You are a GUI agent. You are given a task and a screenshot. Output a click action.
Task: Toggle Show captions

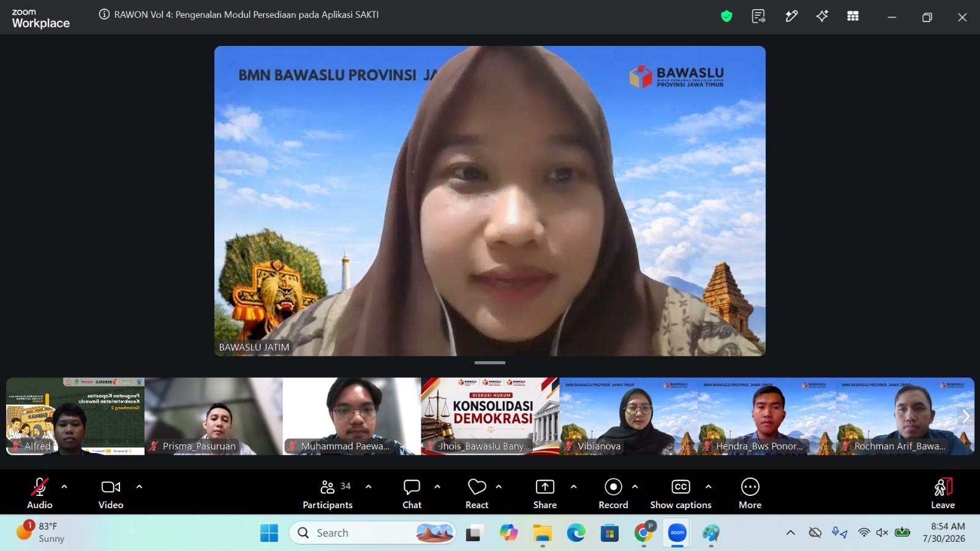(680, 493)
